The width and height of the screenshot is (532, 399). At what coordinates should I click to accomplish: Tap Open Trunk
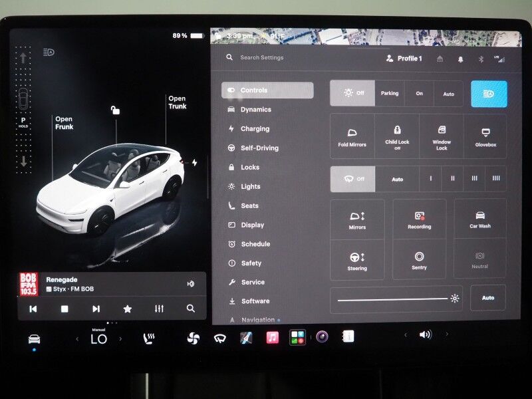[x=177, y=102]
